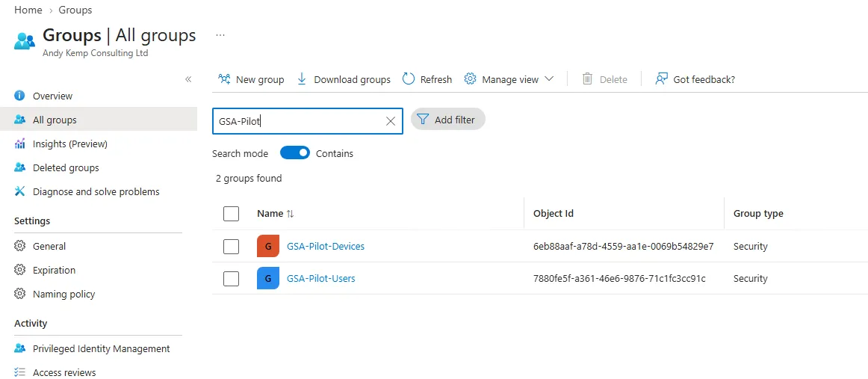Click the Naming policy gear icon
Image resolution: width=868 pixels, height=379 pixels.
[20, 294]
